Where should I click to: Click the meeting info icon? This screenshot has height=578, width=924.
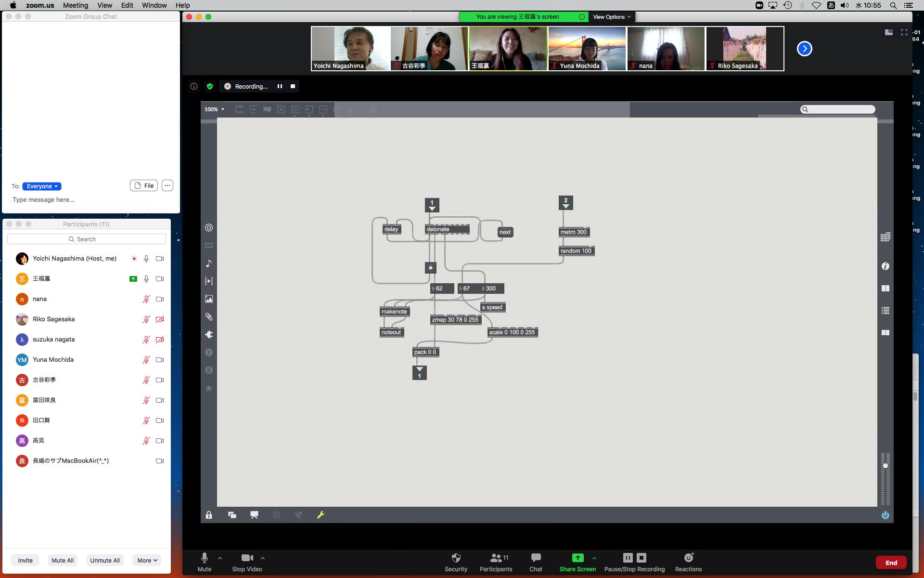tap(194, 86)
